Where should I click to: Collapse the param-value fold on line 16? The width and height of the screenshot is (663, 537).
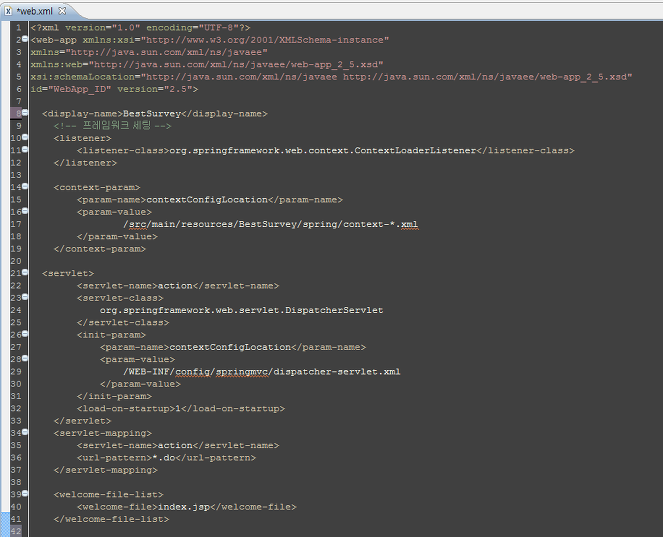[25, 211]
